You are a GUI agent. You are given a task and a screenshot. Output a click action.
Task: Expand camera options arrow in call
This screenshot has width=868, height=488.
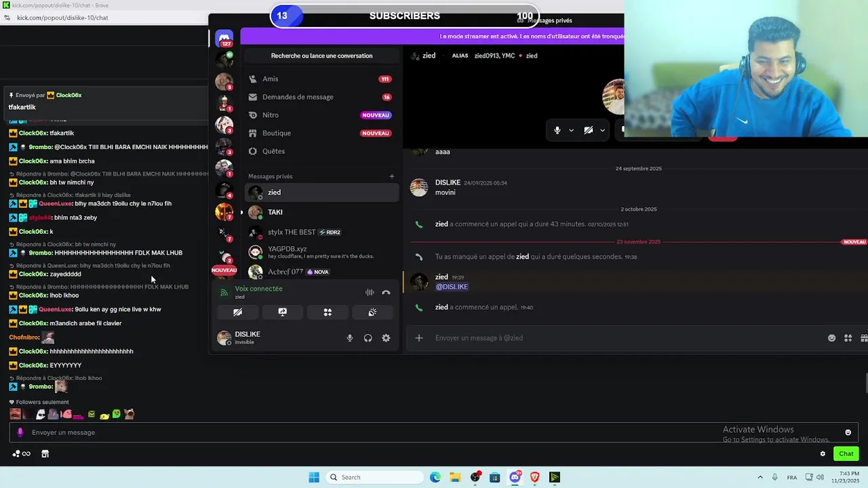pyautogui.click(x=602, y=130)
